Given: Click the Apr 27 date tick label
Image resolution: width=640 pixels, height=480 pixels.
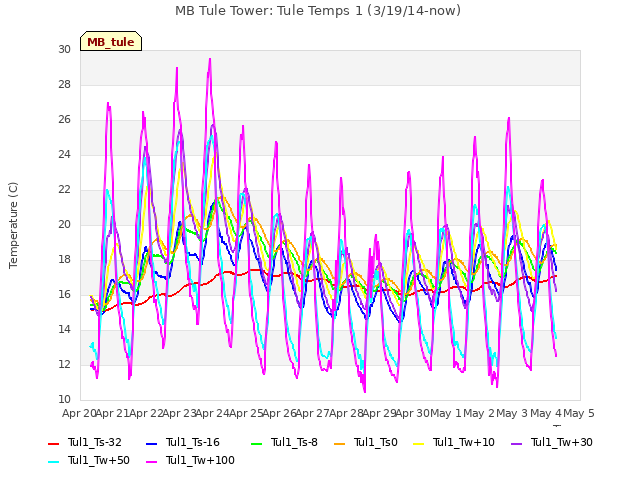Looking at the screenshot, I should click(313, 413).
